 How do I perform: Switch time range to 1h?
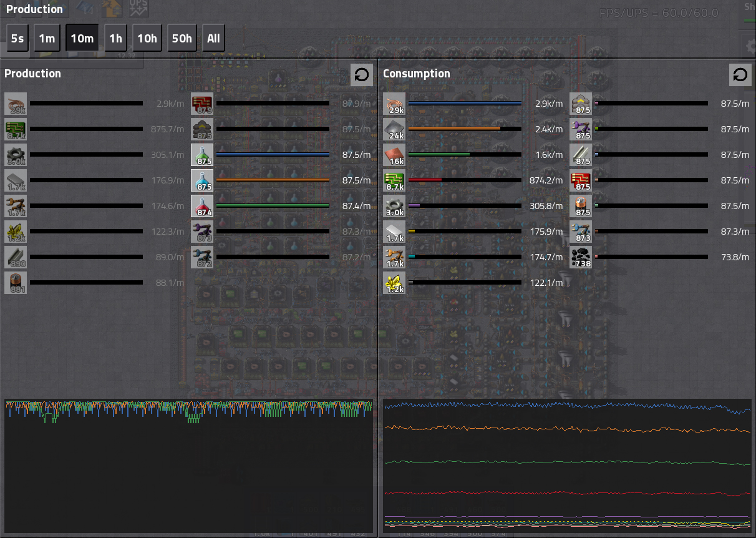click(115, 39)
